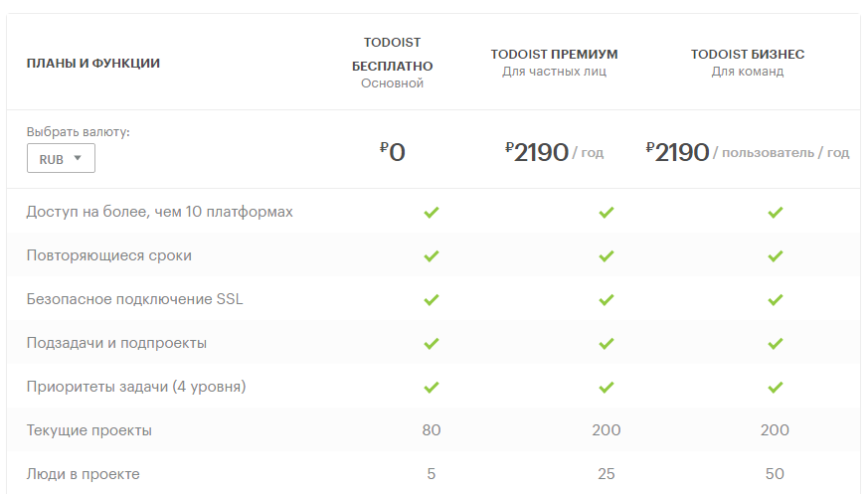Click the Business price per user per year

click(748, 152)
